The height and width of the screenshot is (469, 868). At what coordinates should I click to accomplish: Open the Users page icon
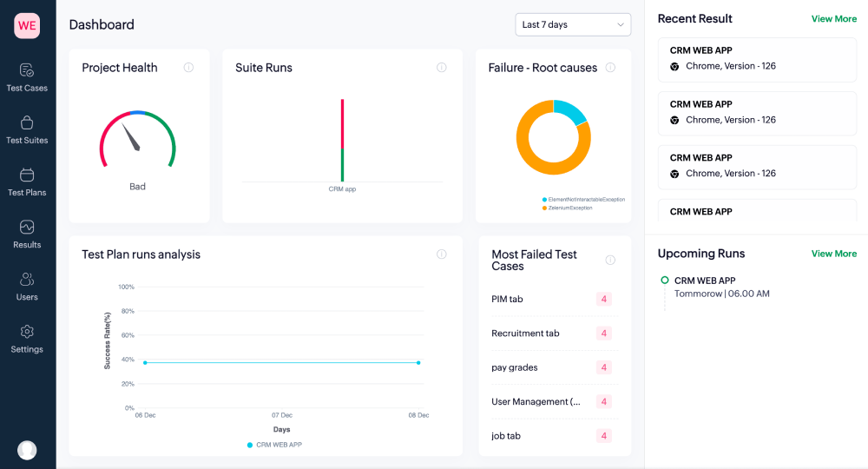27,285
